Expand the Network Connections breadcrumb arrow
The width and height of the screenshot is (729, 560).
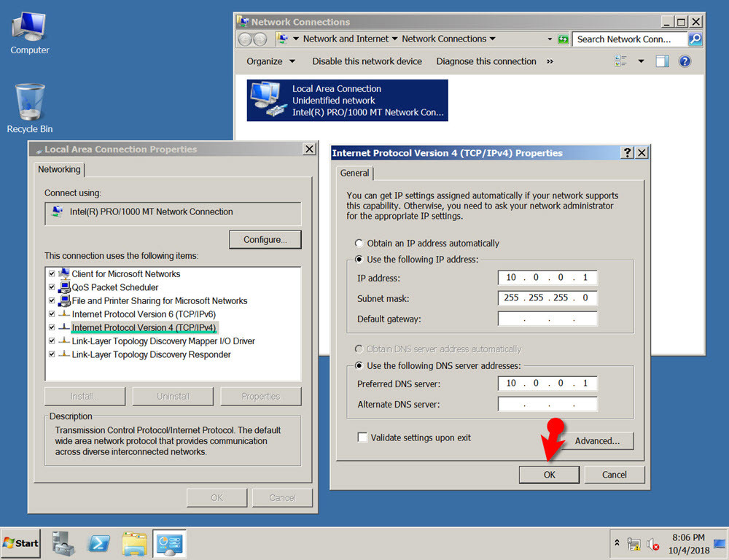493,39
